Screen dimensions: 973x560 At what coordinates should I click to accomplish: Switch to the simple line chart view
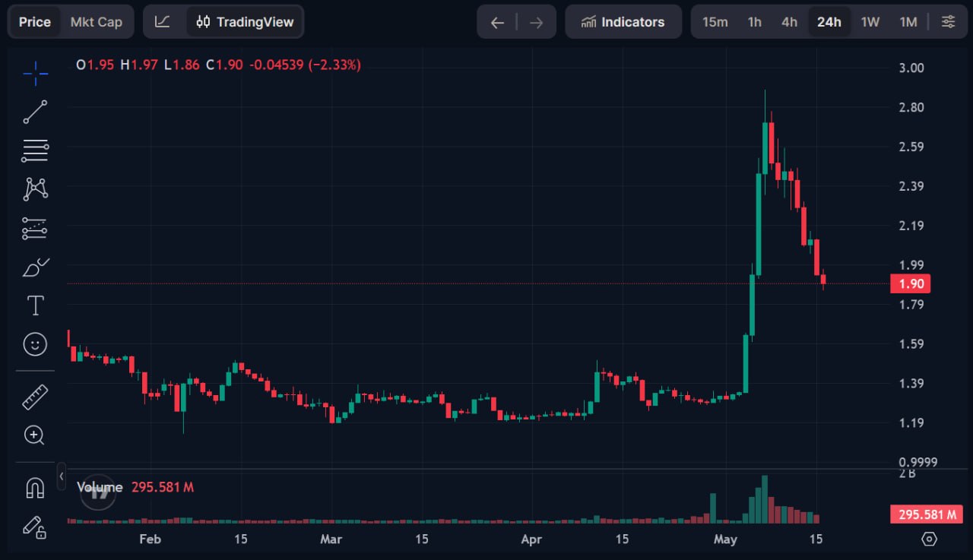[162, 22]
